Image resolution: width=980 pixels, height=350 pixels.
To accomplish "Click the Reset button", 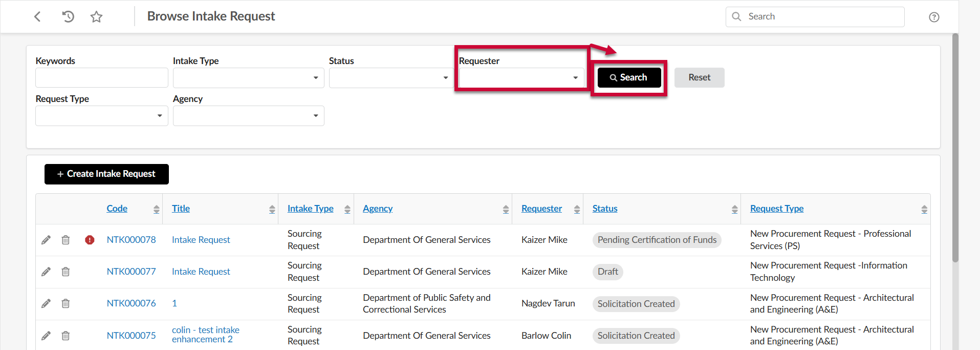I will pos(699,77).
